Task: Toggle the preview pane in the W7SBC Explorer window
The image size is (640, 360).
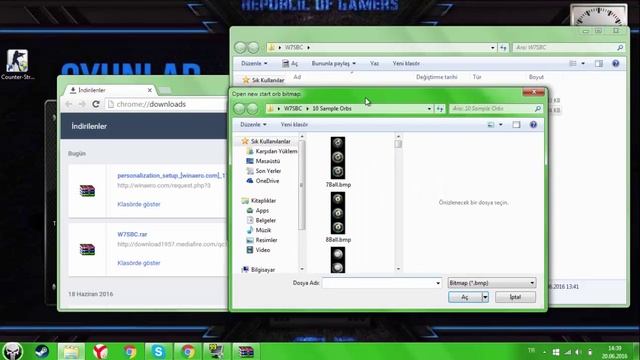Action: [x=598, y=63]
